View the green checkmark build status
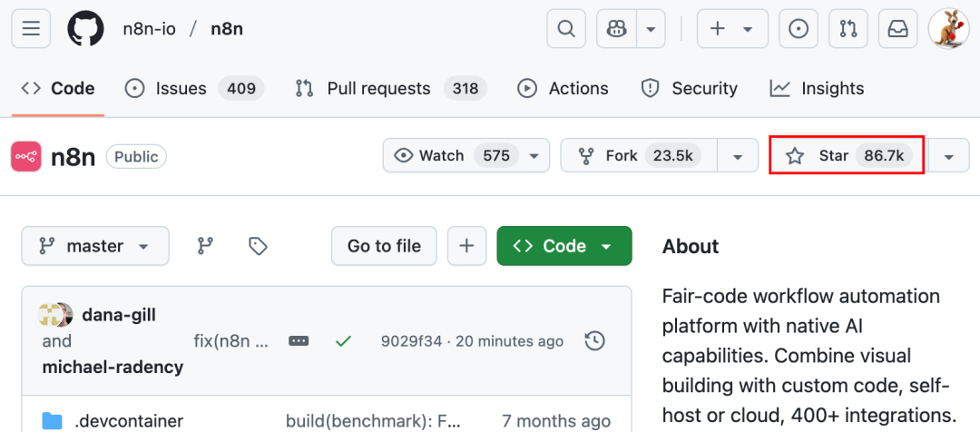This screenshot has width=980, height=432. [343, 341]
